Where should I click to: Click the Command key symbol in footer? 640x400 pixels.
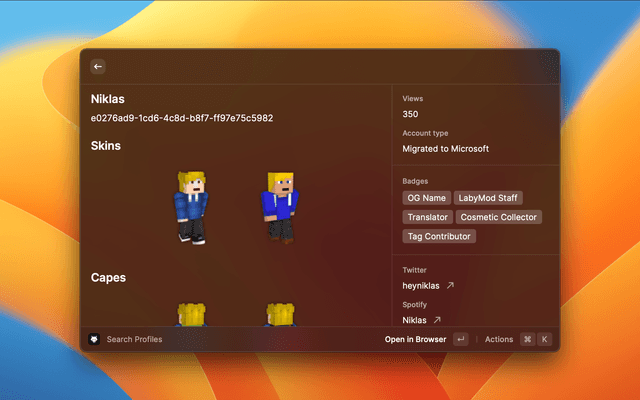(527, 339)
